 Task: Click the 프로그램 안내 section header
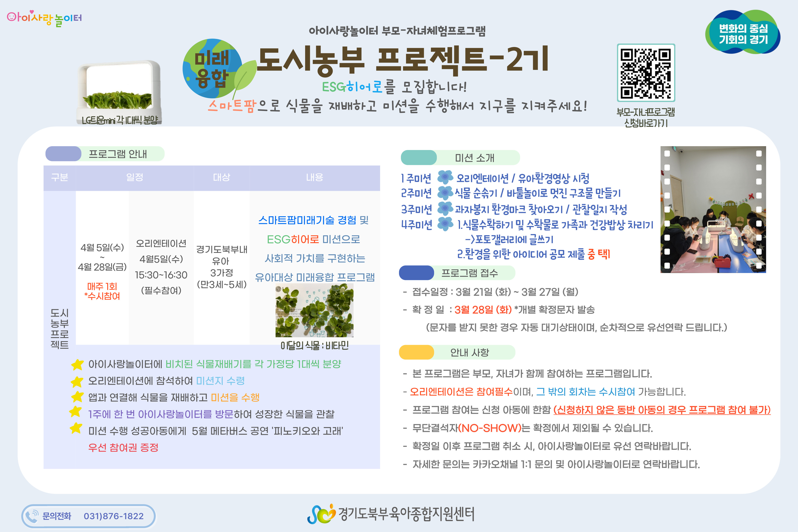click(x=117, y=154)
